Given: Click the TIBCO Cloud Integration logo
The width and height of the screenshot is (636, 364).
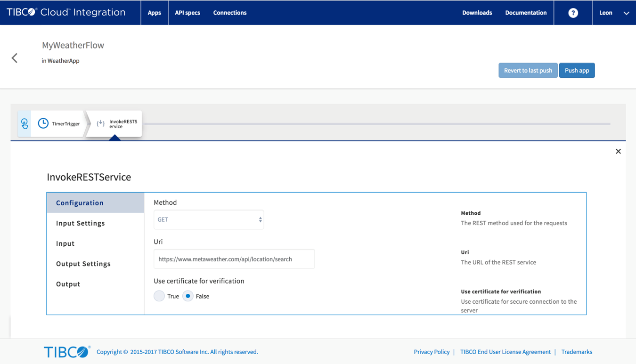Looking at the screenshot, I should [x=66, y=13].
